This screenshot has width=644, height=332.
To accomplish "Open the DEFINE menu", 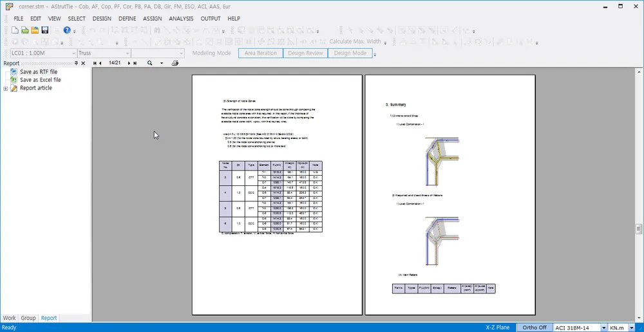I will 128,19.
